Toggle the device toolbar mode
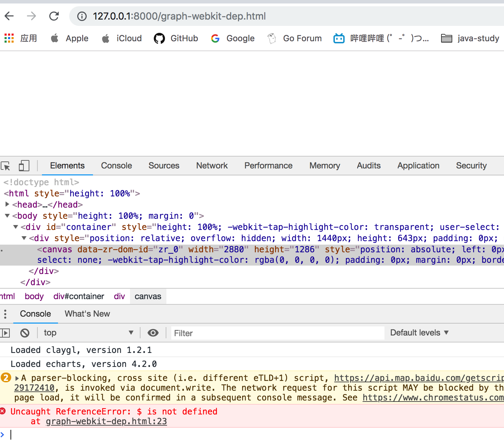 (23, 166)
